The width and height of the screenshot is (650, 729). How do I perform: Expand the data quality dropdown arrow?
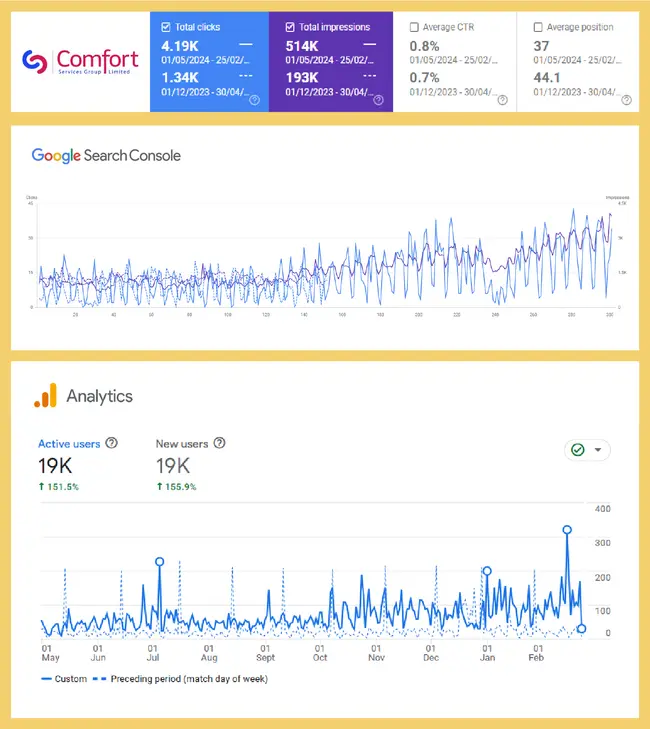(598, 450)
